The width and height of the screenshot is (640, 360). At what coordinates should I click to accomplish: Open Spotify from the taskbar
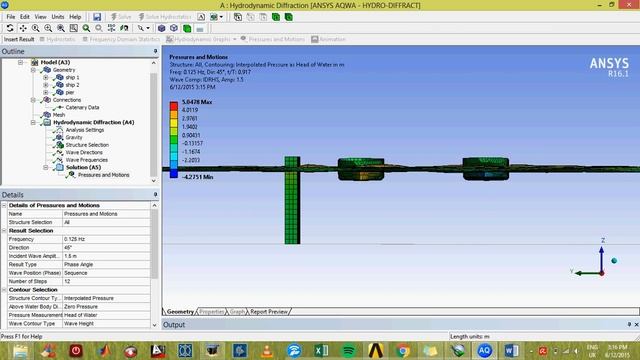tap(348, 351)
